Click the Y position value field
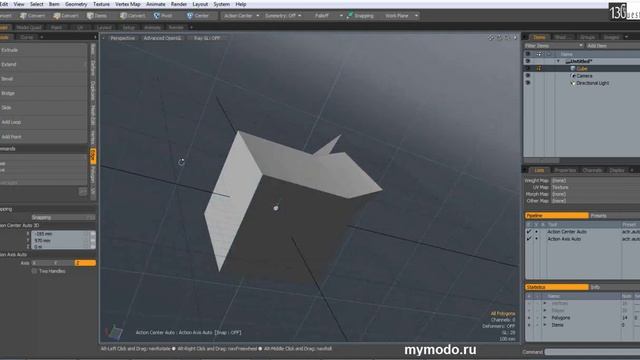The width and height of the screenshot is (640, 360). 61,240
